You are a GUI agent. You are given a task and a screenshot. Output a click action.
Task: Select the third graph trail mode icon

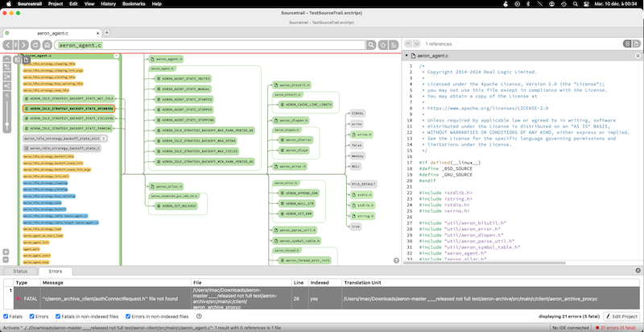7,86
